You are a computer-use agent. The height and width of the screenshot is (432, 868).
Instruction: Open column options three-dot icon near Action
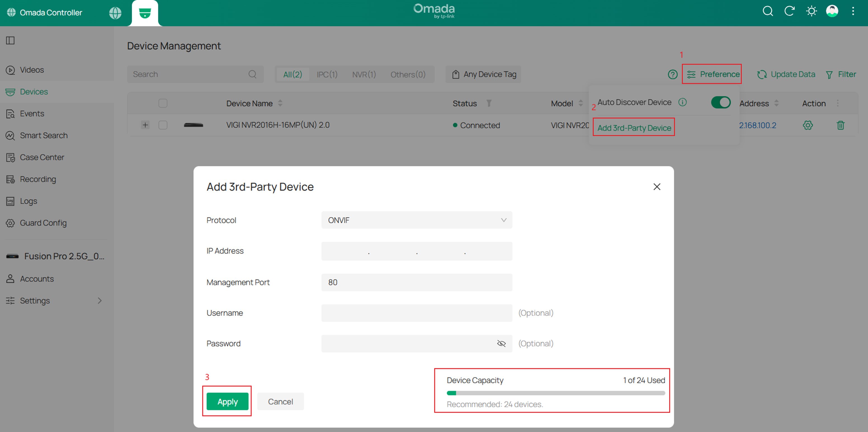[838, 103]
